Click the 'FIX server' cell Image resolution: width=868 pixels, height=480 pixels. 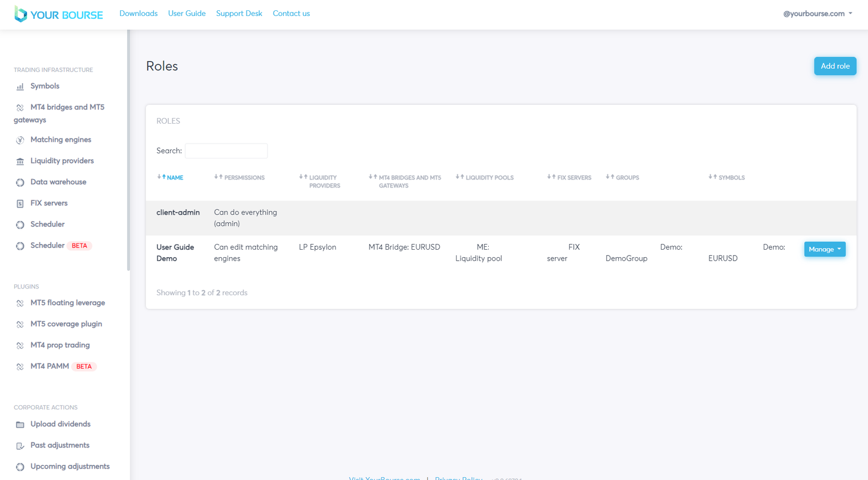pyautogui.click(x=563, y=253)
